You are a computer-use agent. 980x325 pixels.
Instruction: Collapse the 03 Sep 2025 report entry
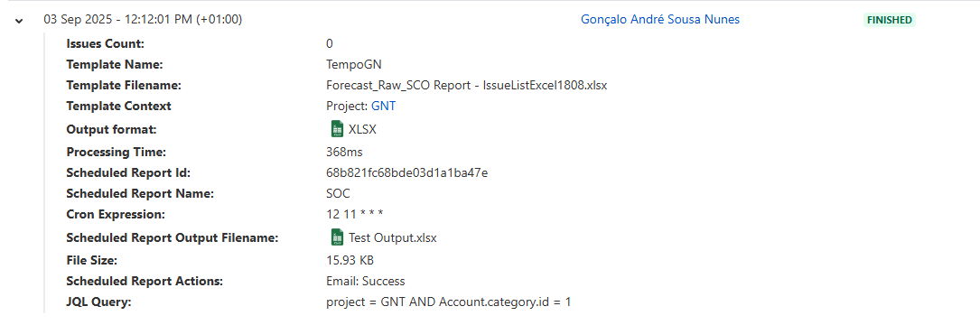(x=19, y=21)
